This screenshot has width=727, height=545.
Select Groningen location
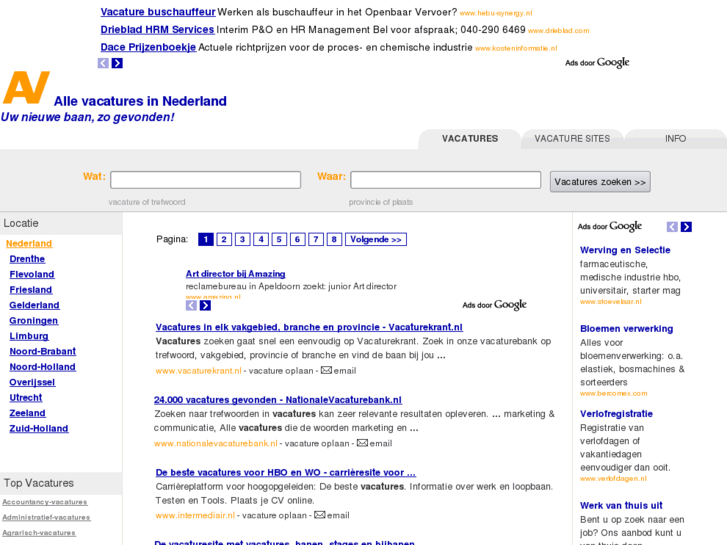pyautogui.click(x=34, y=321)
